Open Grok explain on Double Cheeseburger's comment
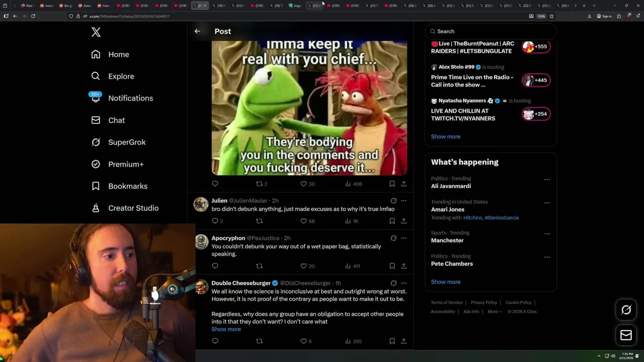This screenshot has height=362, width=644. tap(393, 283)
